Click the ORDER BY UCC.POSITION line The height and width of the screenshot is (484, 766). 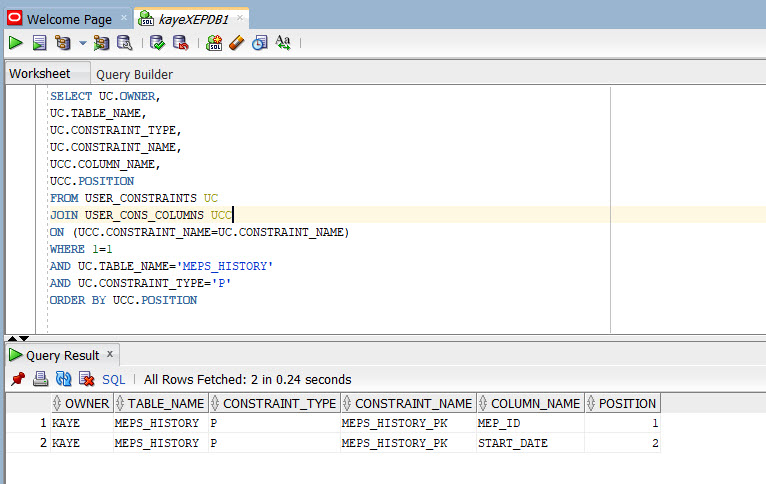pos(124,300)
